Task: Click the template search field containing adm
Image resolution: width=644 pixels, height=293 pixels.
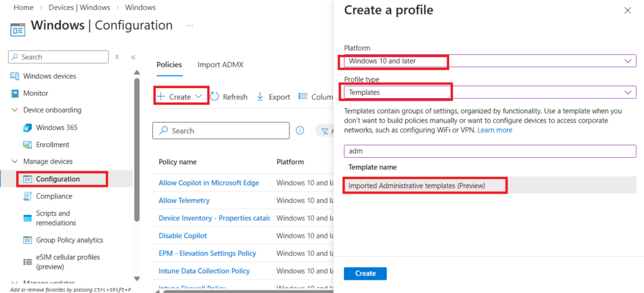Action: 490,151
